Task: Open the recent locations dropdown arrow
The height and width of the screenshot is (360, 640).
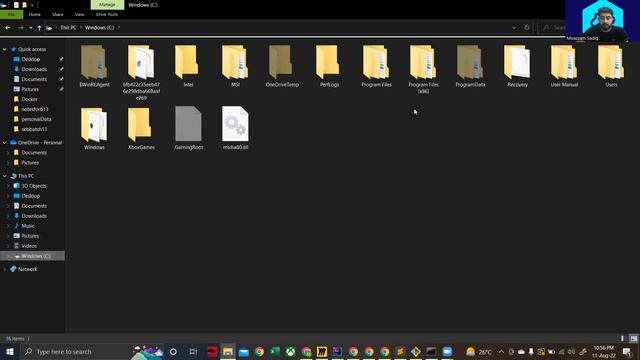Action: 31,28
